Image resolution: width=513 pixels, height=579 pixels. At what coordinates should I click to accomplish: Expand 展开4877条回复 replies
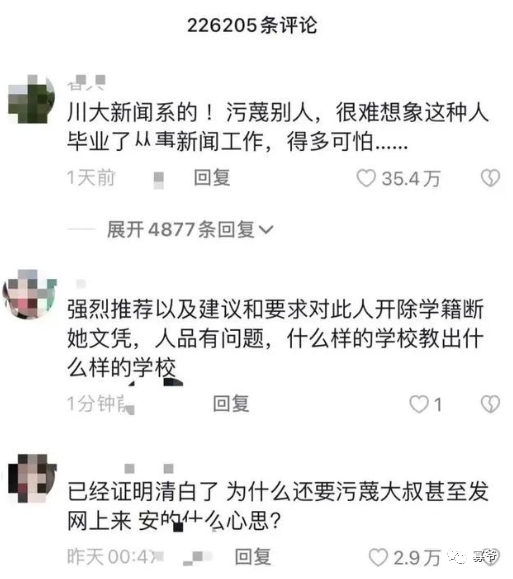coord(190,230)
